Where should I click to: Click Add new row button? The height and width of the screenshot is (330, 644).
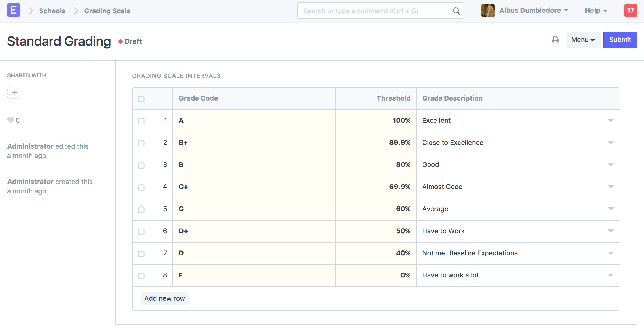point(165,298)
